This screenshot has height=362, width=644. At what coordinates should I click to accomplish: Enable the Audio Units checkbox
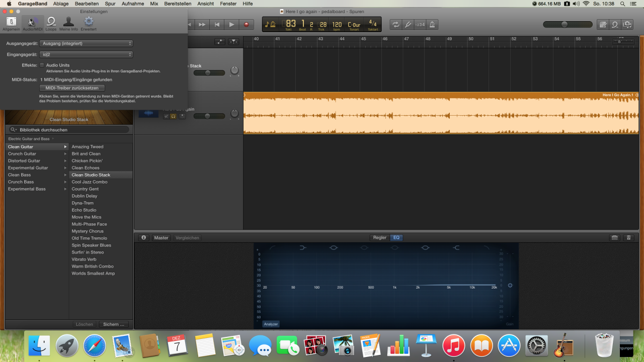(42, 65)
